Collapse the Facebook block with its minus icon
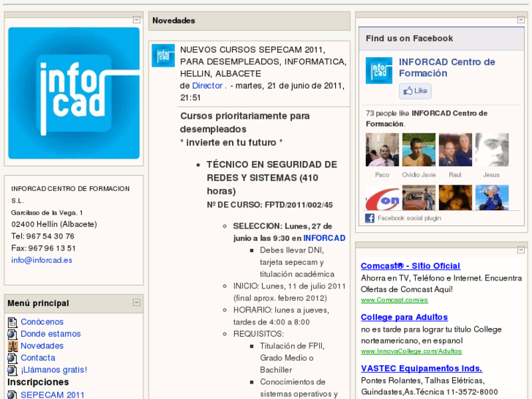Screen dimensions: 532x399 point(521,20)
